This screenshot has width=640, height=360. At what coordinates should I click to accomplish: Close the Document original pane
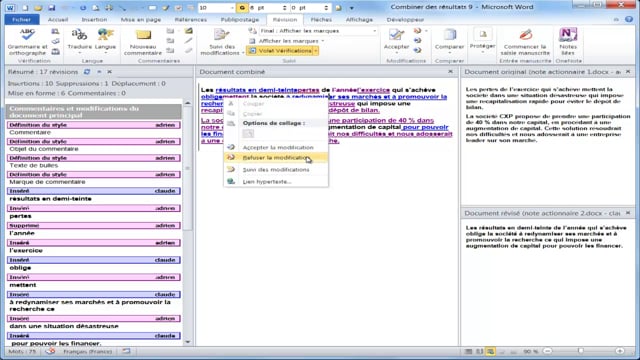628,71
